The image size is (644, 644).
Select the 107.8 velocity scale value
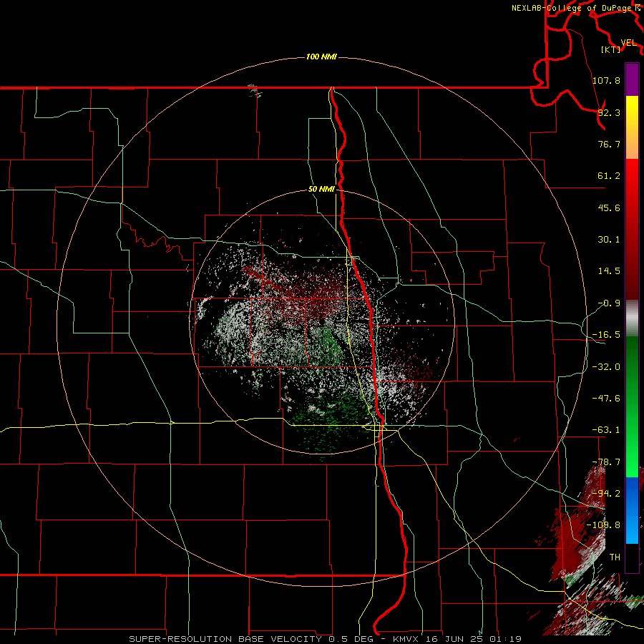(x=606, y=80)
